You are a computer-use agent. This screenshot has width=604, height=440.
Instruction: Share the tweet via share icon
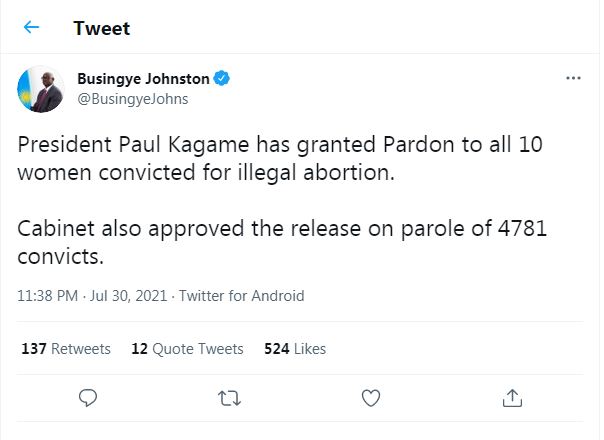pos(513,398)
